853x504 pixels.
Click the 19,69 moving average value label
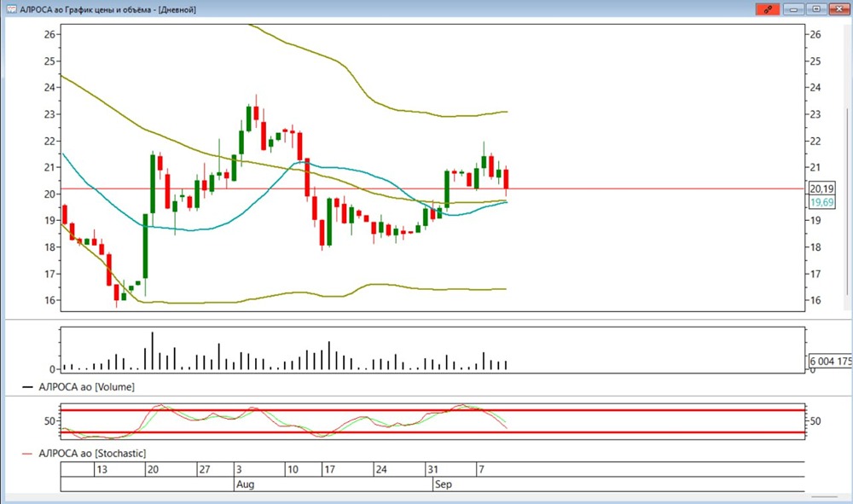pos(821,202)
